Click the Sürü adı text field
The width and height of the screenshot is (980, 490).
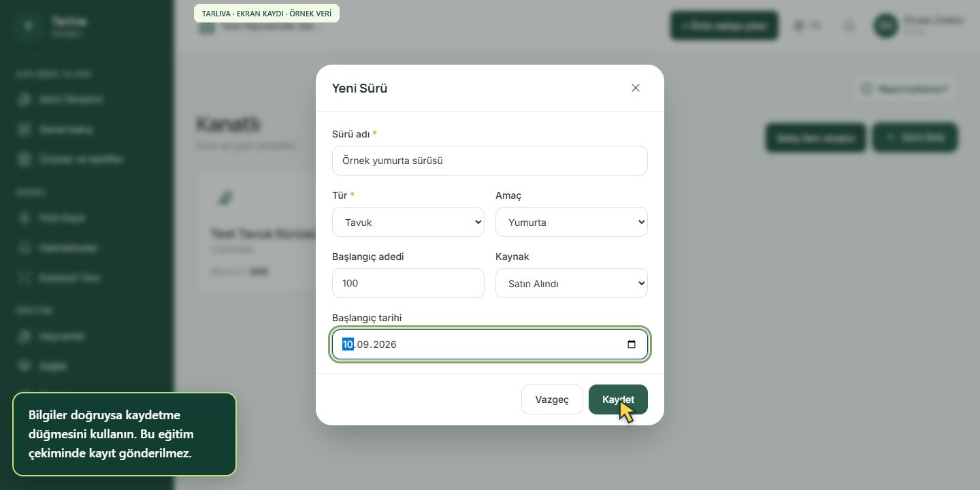[490, 161]
